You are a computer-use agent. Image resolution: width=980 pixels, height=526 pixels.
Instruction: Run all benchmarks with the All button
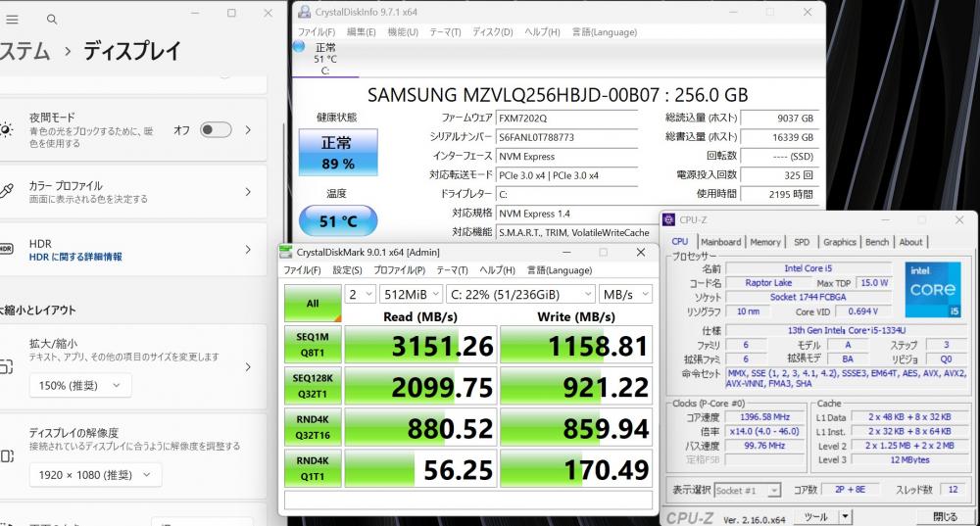point(313,304)
